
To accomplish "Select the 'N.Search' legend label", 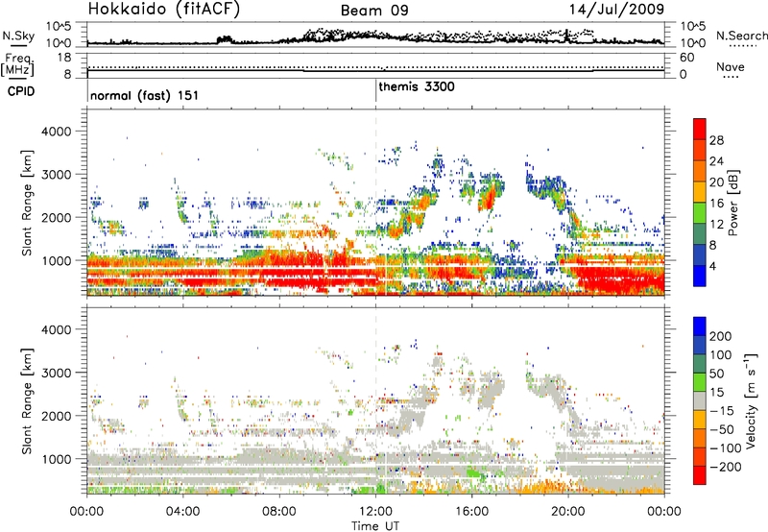I will tap(741, 36).
